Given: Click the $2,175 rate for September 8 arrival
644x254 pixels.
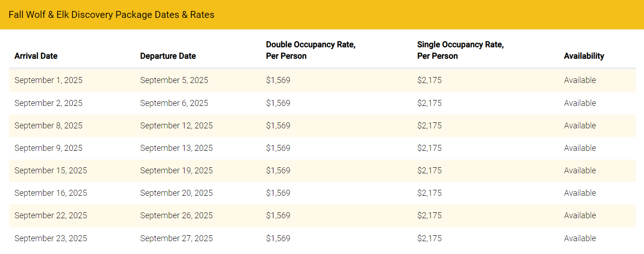Looking at the screenshot, I should click(429, 126).
